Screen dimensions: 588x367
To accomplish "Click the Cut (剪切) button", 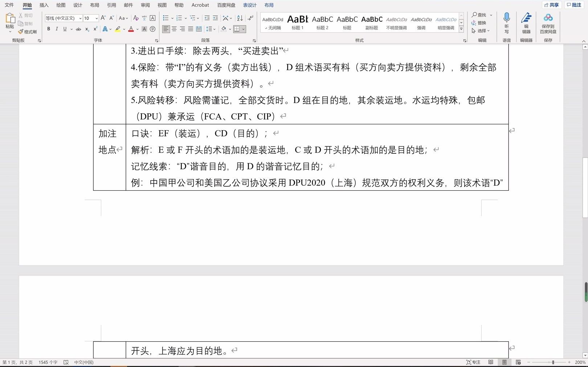I will 25,16.
